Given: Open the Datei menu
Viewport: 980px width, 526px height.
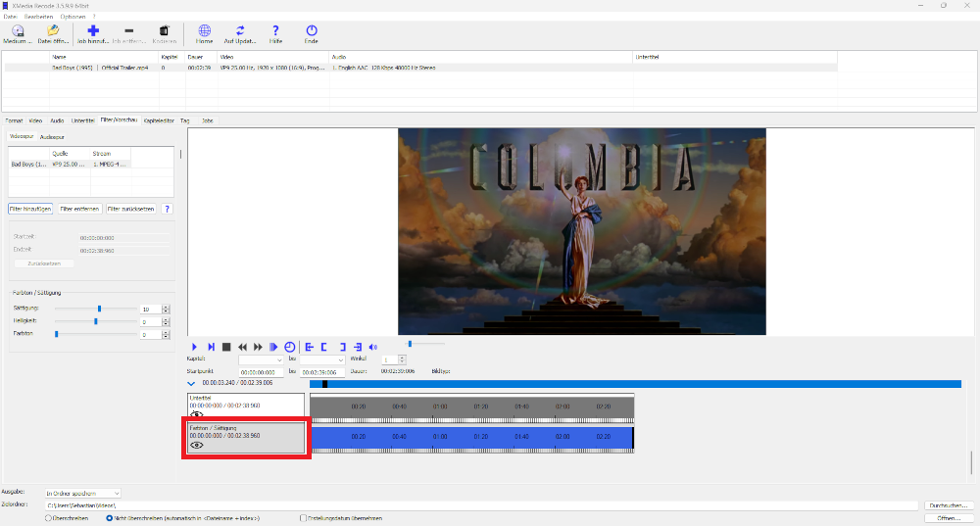Looking at the screenshot, I should point(10,17).
